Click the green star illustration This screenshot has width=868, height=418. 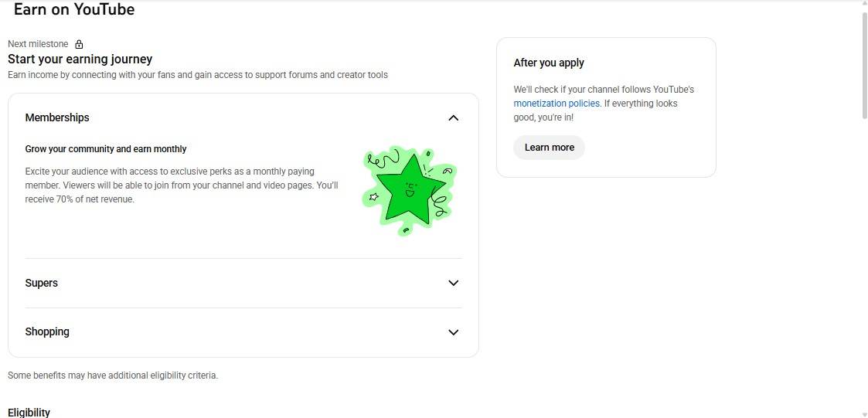click(409, 189)
